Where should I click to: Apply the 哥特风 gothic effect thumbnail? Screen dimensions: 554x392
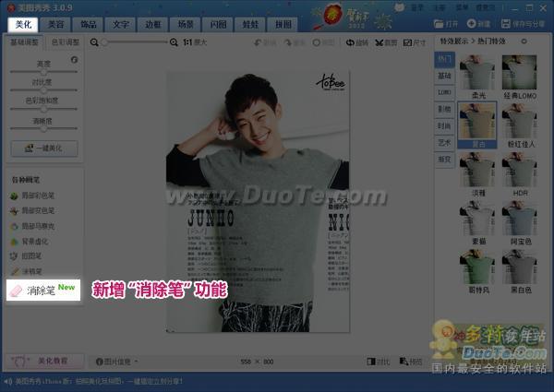[x=477, y=267]
